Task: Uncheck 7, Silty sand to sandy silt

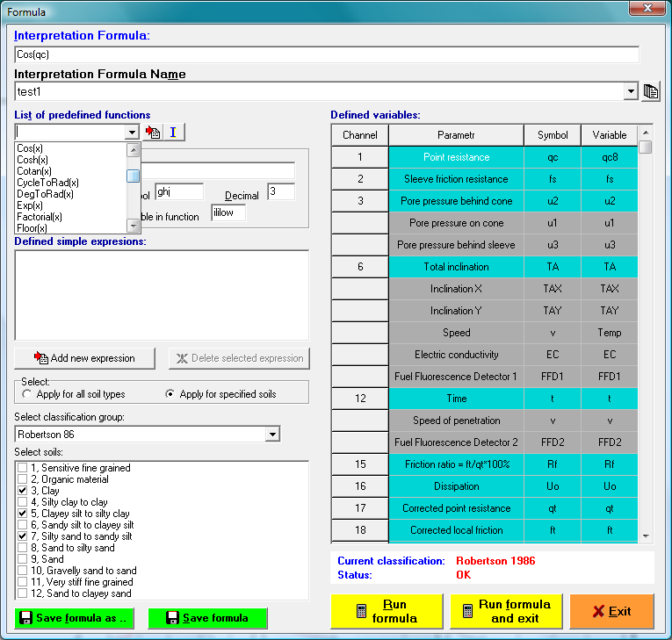Action: [x=22, y=536]
